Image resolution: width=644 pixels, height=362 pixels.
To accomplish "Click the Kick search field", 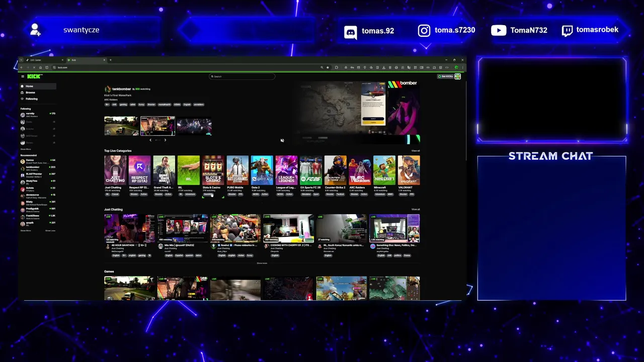I will [242, 76].
